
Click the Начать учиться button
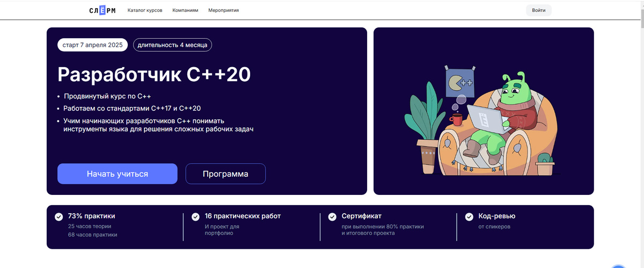point(118,174)
